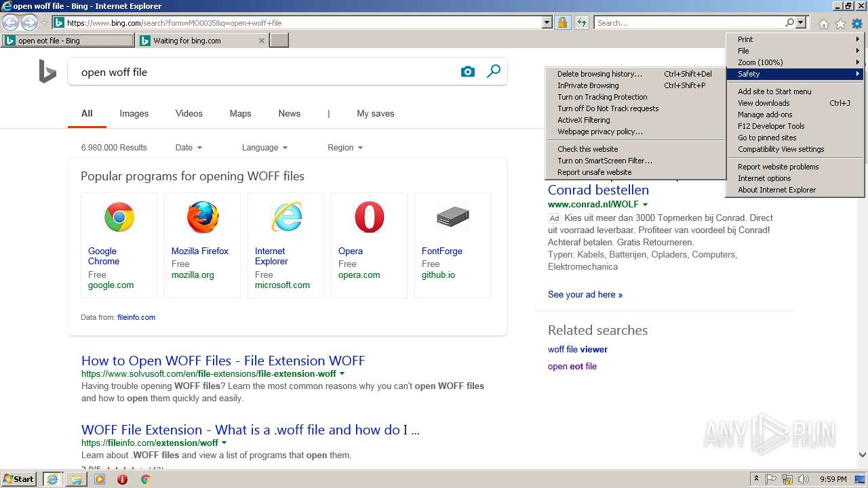Click the Action Center flag tray icon
868x488 pixels.
point(771,479)
